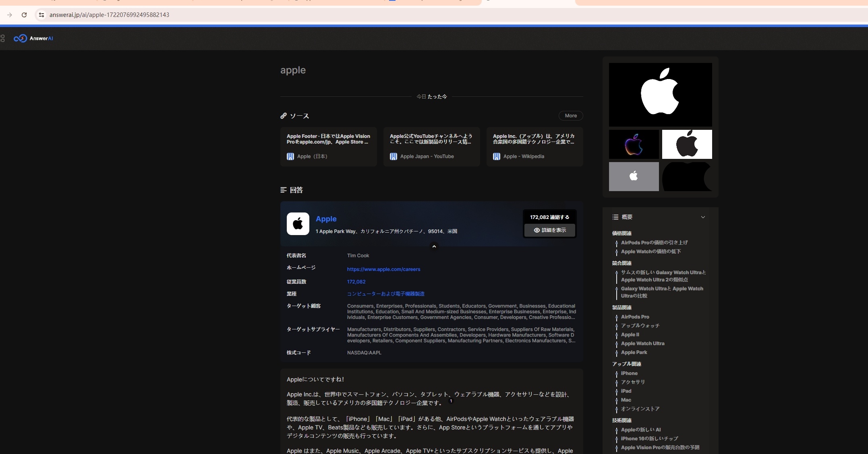Click the More button for sources

(x=571, y=116)
